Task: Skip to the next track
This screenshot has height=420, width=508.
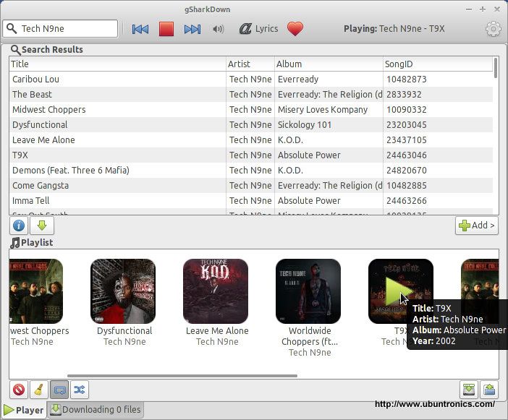Action: point(192,29)
